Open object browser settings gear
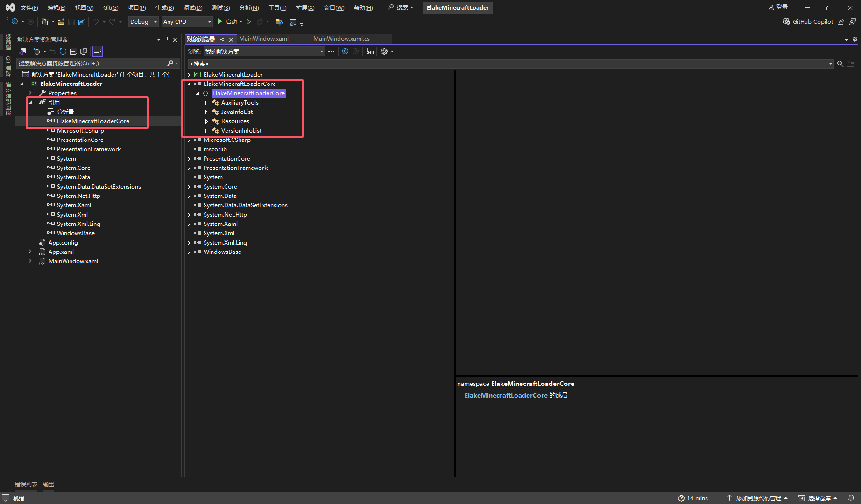 coord(384,51)
